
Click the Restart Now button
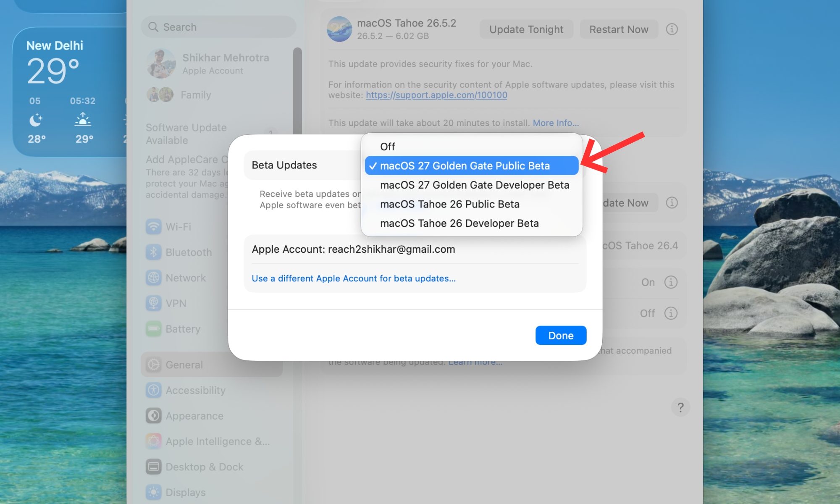click(619, 29)
